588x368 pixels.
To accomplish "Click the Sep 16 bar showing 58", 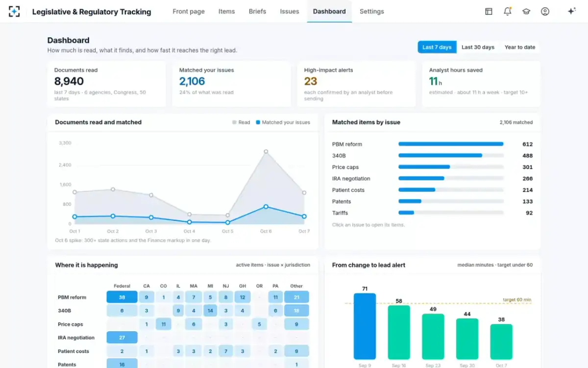I will [399, 332].
